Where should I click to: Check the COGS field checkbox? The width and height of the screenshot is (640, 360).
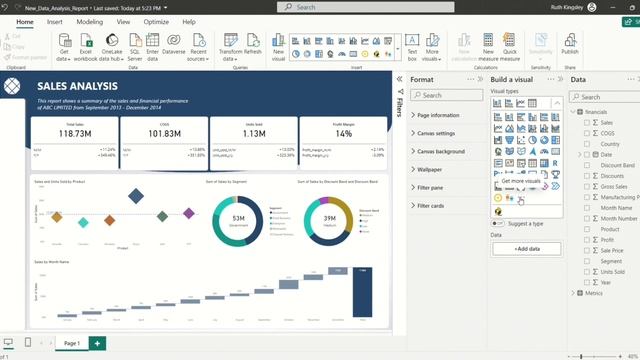pyautogui.click(x=587, y=133)
